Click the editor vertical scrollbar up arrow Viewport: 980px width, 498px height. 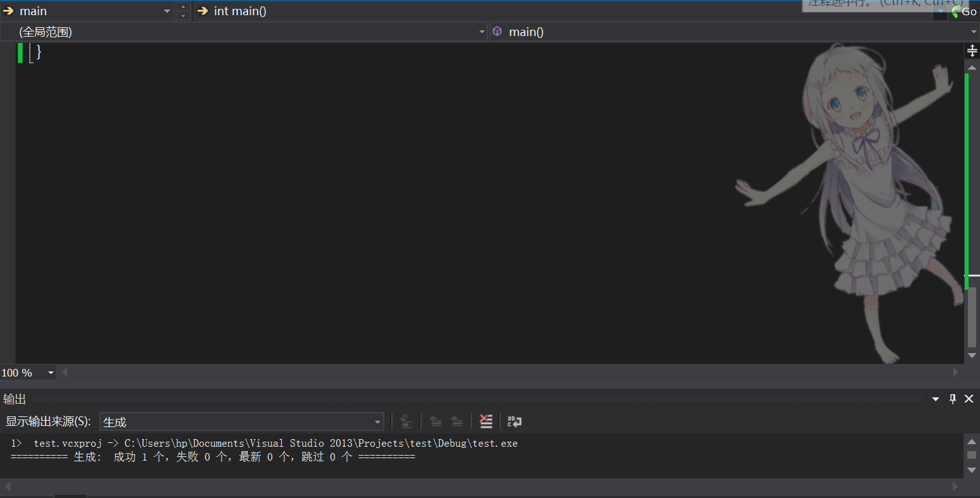click(972, 67)
